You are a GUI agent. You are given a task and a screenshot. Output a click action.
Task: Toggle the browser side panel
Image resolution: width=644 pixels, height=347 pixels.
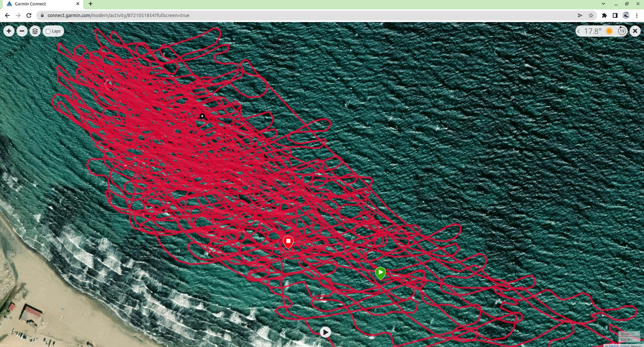(615, 16)
